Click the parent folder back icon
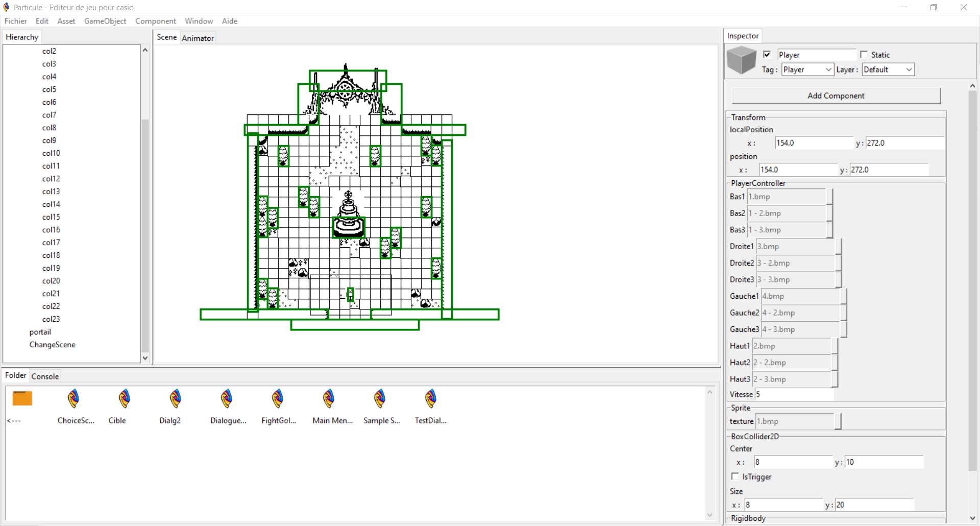This screenshot has width=980, height=526. [22, 398]
